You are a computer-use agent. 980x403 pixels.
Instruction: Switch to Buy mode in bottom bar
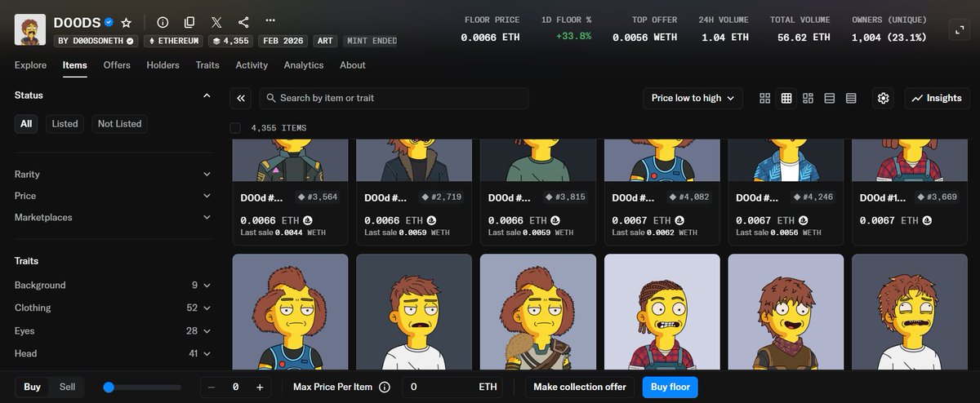32,387
